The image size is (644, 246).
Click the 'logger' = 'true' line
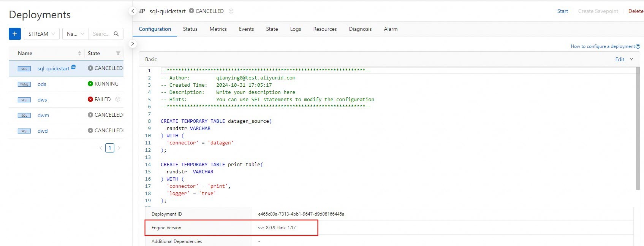191,193
